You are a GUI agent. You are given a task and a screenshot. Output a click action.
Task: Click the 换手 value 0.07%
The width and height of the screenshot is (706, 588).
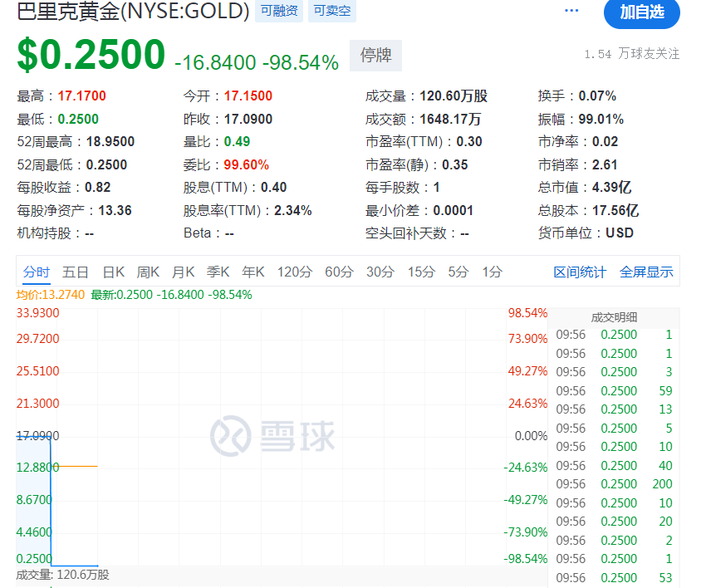coord(597,96)
